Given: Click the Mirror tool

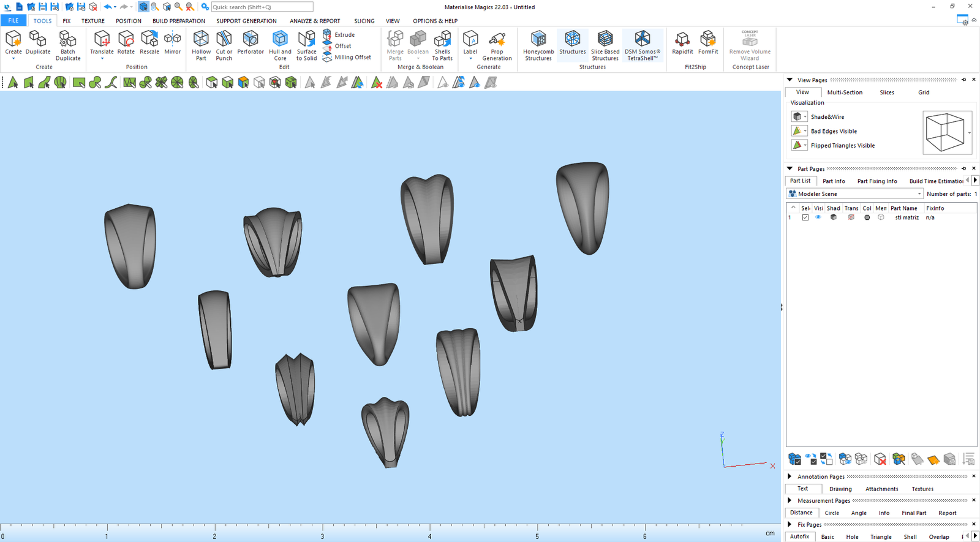Looking at the screenshot, I should click(x=173, y=42).
